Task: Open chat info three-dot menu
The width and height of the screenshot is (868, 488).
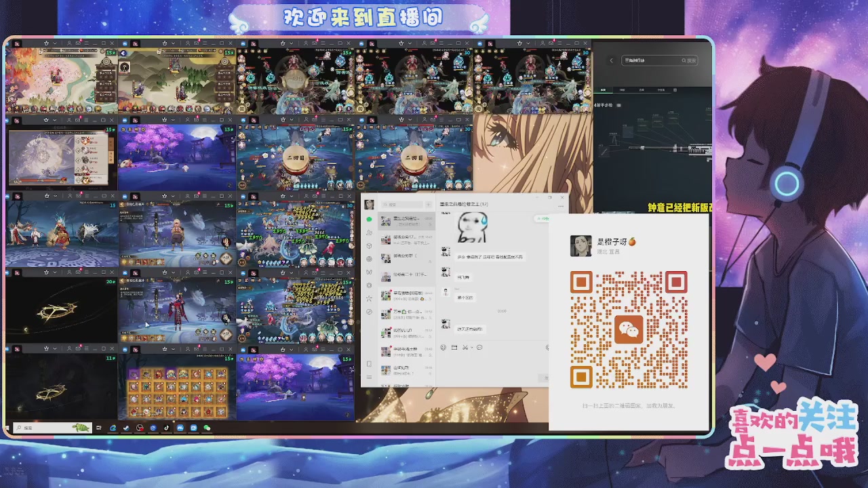Action: pos(561,206)
